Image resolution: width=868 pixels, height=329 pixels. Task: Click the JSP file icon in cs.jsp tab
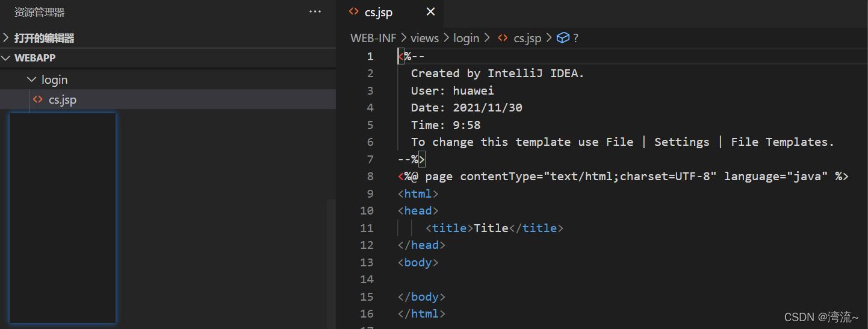coord(354,11)
